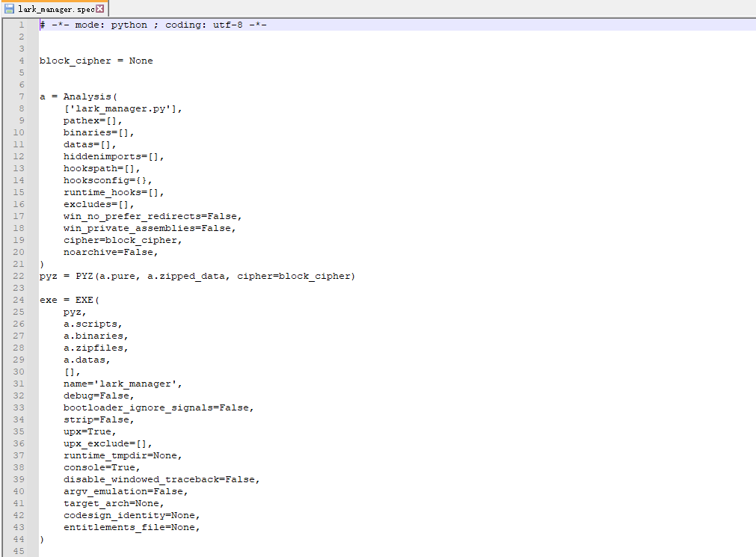Select the lark_manager.spec tab
This screenshot has height=557, width=756.
(54, 9)
